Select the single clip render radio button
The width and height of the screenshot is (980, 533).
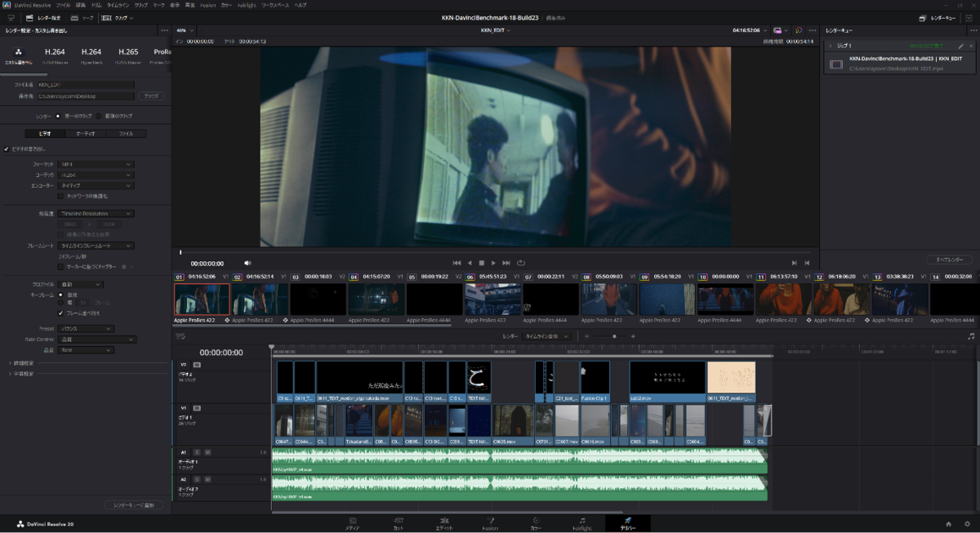[x=57, y=116]
